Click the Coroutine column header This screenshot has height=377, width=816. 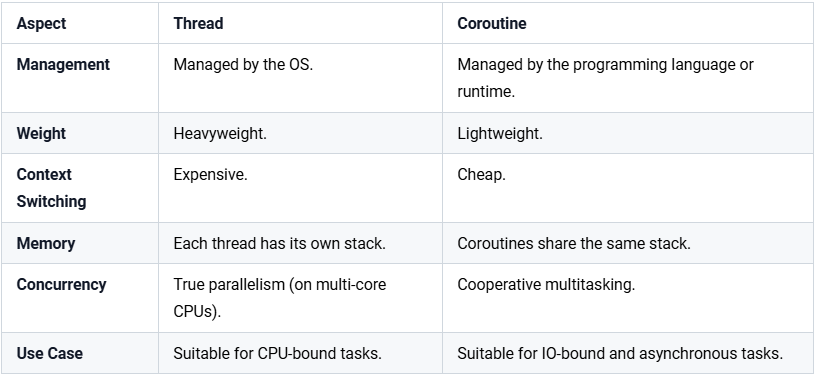click(x=492, y=23)
